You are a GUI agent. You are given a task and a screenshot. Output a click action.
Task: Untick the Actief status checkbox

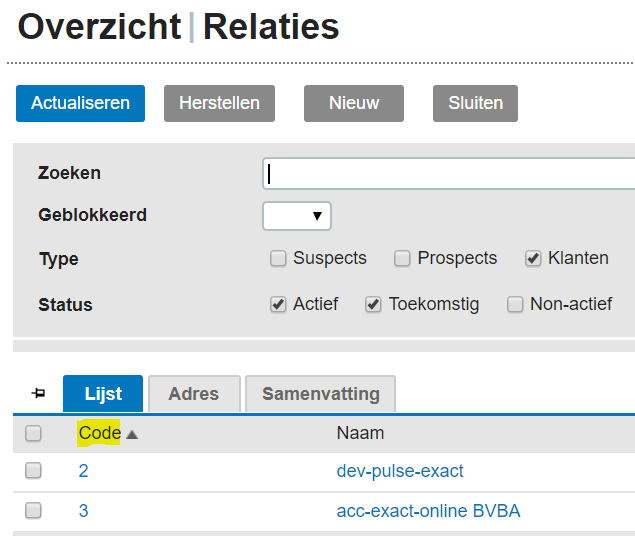click(x=278, y=305)
